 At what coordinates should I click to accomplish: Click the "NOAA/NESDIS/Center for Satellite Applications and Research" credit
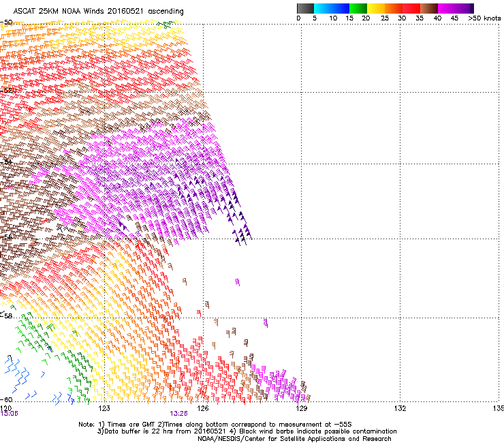[294, 439]
